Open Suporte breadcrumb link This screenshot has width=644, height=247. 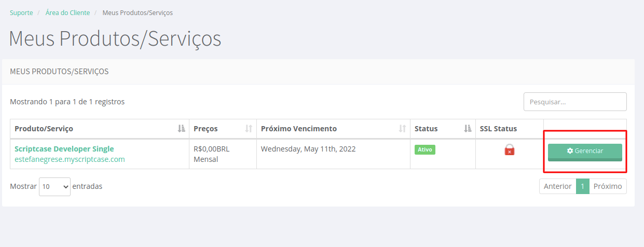(21, 12)
